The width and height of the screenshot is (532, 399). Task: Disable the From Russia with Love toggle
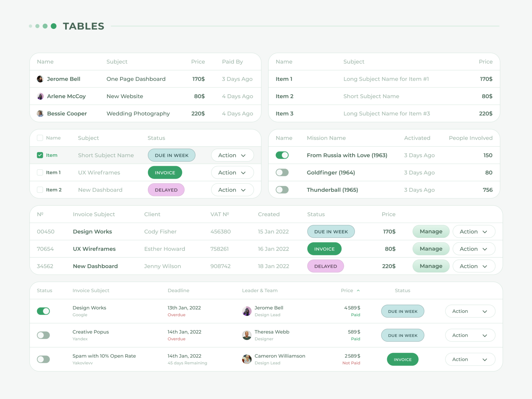[282, 155]
